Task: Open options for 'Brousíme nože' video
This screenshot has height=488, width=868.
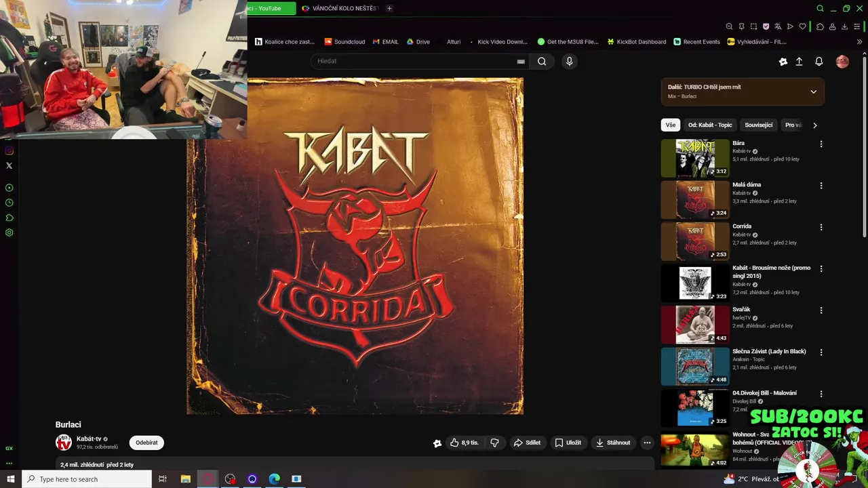Action: tap(821, 269)
